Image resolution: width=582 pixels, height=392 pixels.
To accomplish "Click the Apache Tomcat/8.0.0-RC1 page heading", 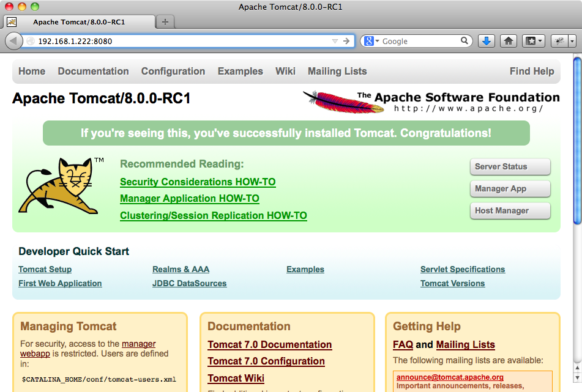I will coord(102,98).
